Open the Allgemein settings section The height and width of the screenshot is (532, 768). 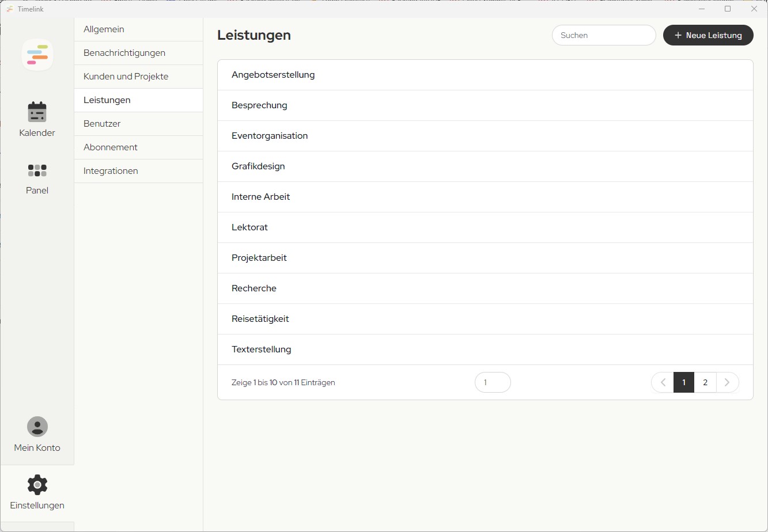[x=139, y=29]
